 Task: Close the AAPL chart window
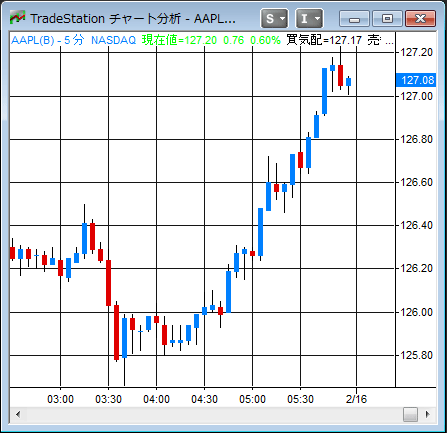pos(420,18)
